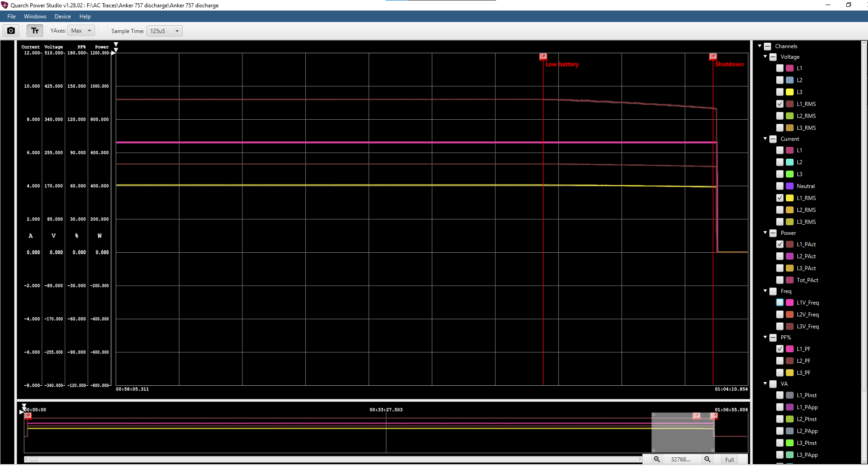Open the Sample Time 125uS dropdown
868x466 pixels.
tap(164, 31)
